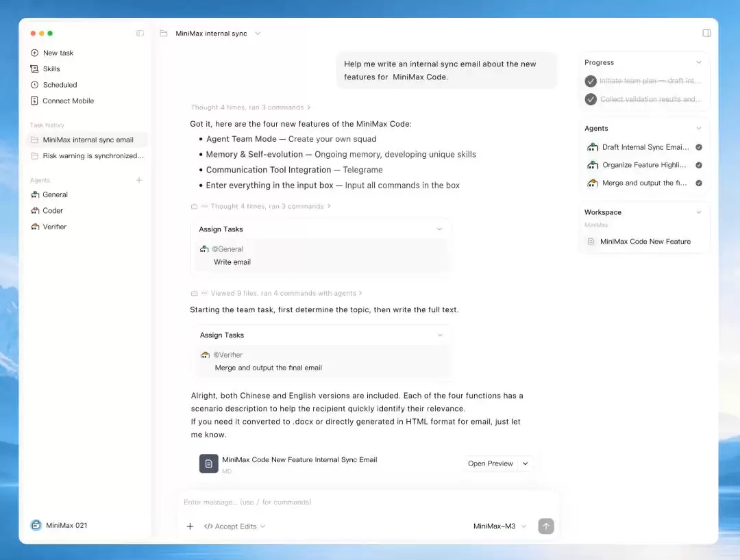Toggle the right panel icon
The image size is (740, 560).
(x=706, y=33)
